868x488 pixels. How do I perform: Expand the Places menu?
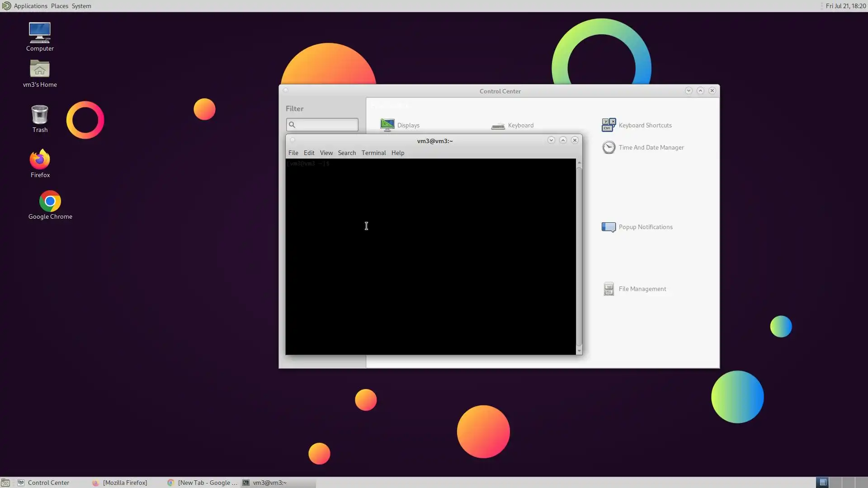(x=59, y=6)
